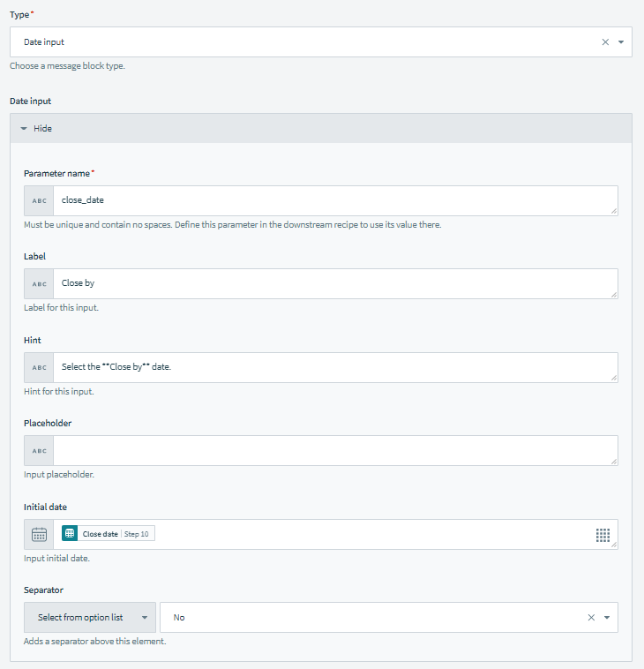The height and width of the screenshot is (669, 644).
Task: Collapse the Date input section with Hide
Action: tap(36, 128)
